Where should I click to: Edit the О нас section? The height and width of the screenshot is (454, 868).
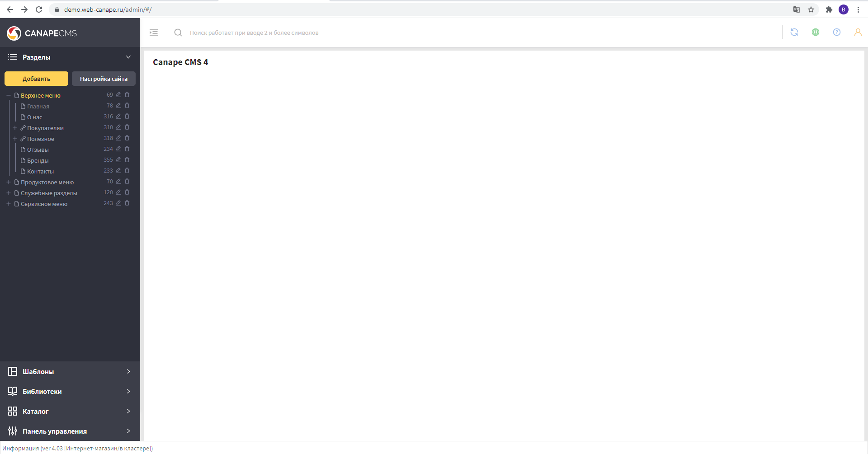coord(118,117)
